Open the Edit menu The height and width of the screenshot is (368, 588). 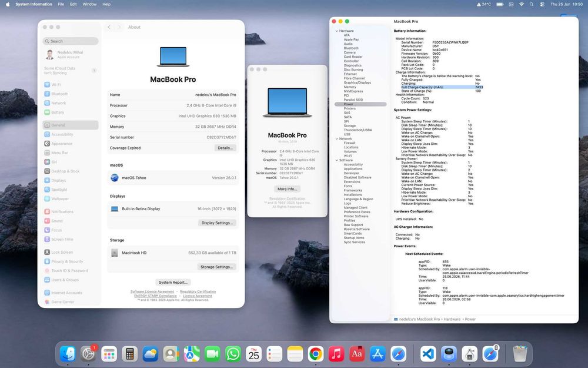click(x=73, y=4)
